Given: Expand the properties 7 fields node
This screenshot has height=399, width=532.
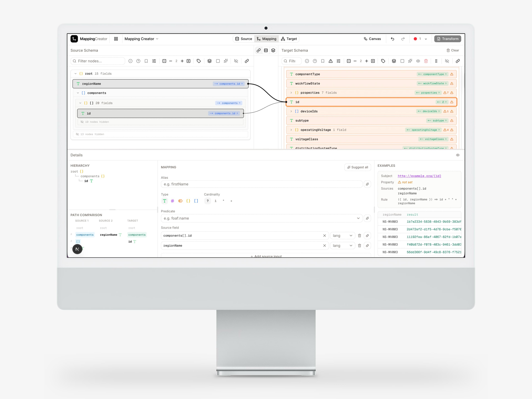Looking at the screenshot, I should 291,93.
